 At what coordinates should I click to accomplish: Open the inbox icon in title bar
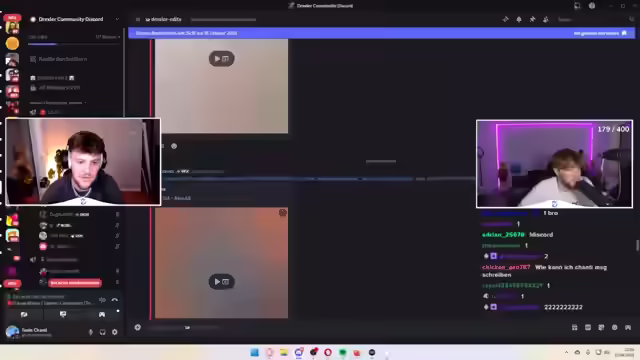577,6
